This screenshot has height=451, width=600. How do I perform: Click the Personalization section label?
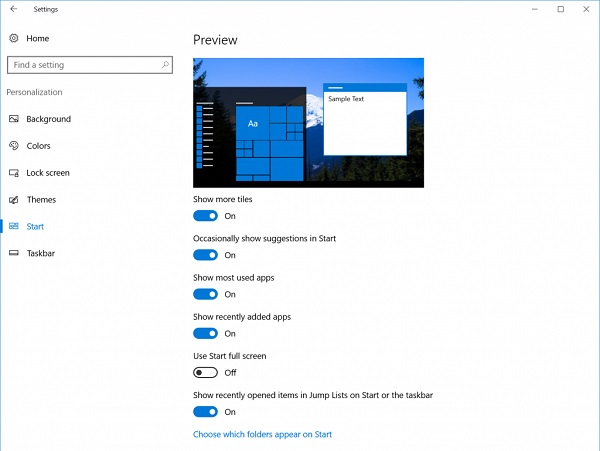coord(34,92)
